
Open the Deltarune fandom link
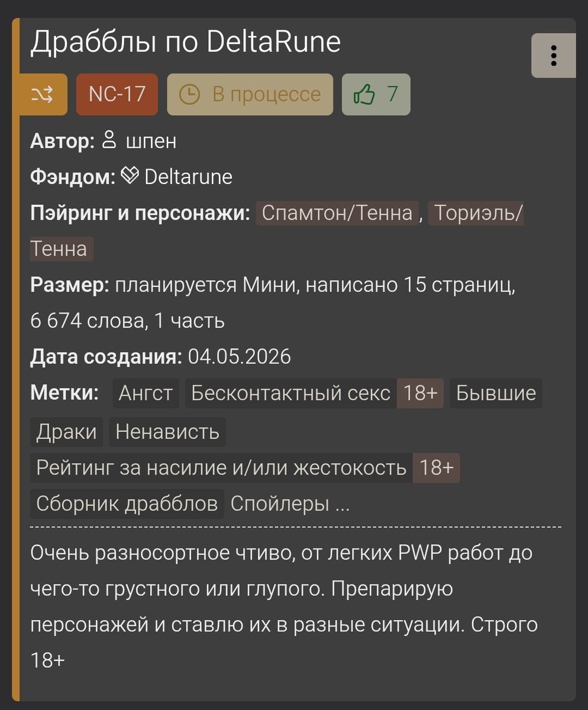(188, 177)
